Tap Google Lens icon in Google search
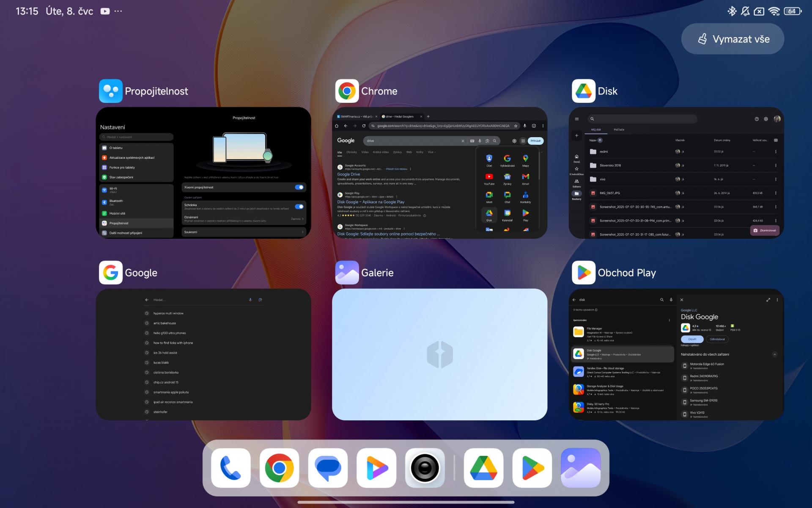812x508 pixels. tap(260, 300)
